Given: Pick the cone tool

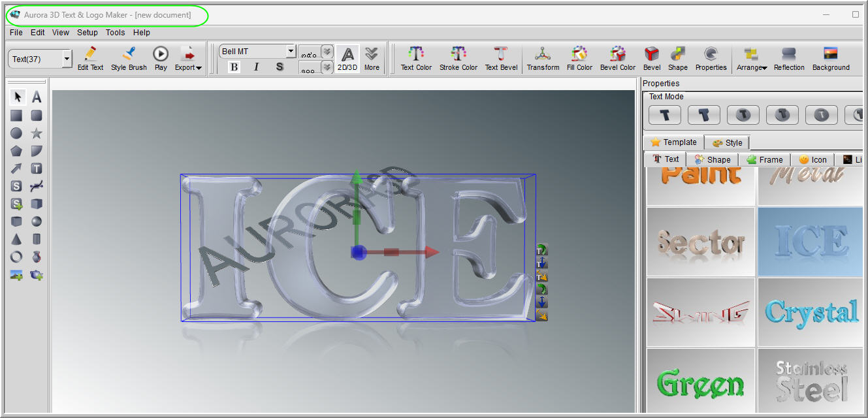Looking at the screenshot, I should tap(17, 239).
